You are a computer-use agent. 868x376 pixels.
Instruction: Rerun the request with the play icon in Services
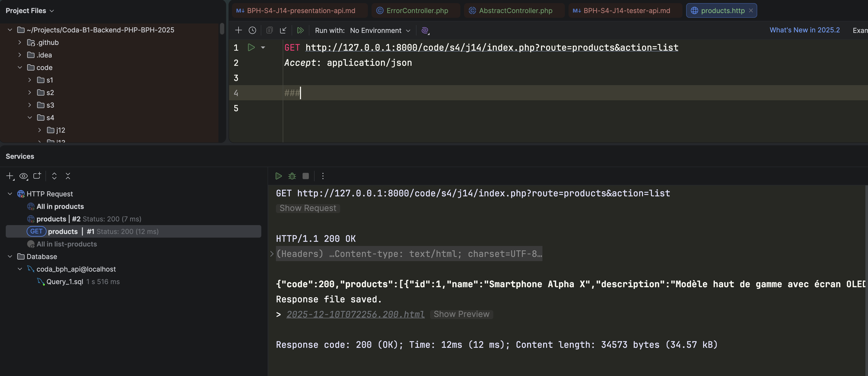278,176
